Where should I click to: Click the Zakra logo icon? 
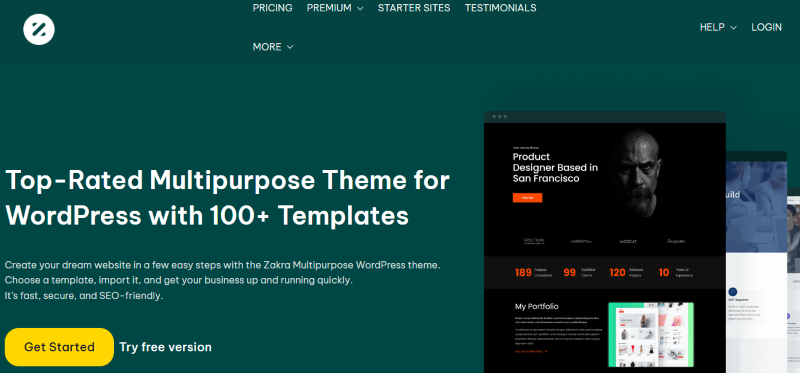click(x=39, y=29)
